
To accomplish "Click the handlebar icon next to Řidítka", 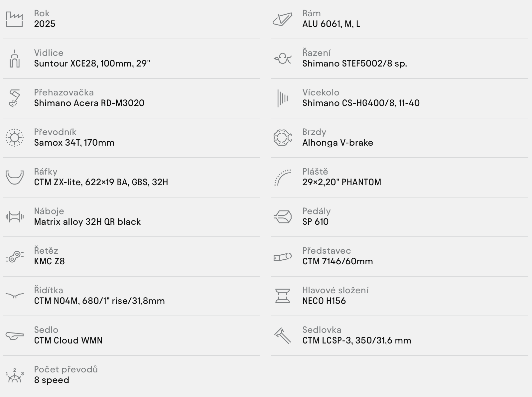I will click(14, 296).
